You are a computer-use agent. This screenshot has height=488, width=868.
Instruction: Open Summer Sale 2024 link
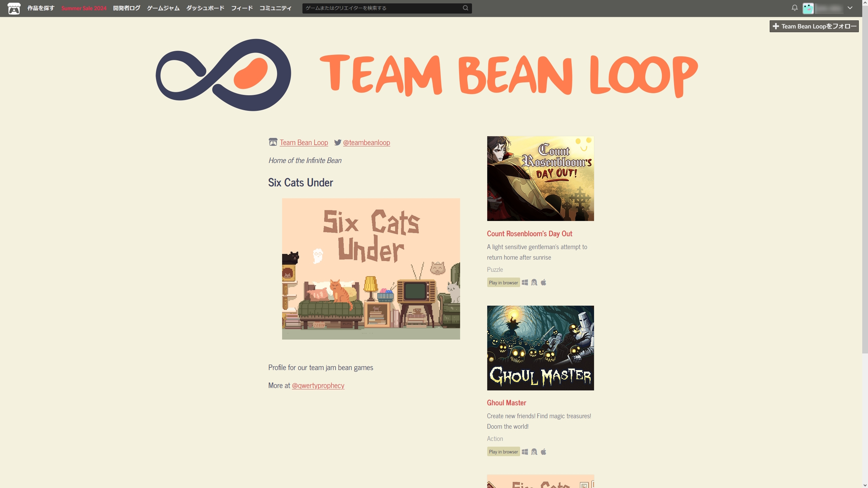tap(84, 8)
